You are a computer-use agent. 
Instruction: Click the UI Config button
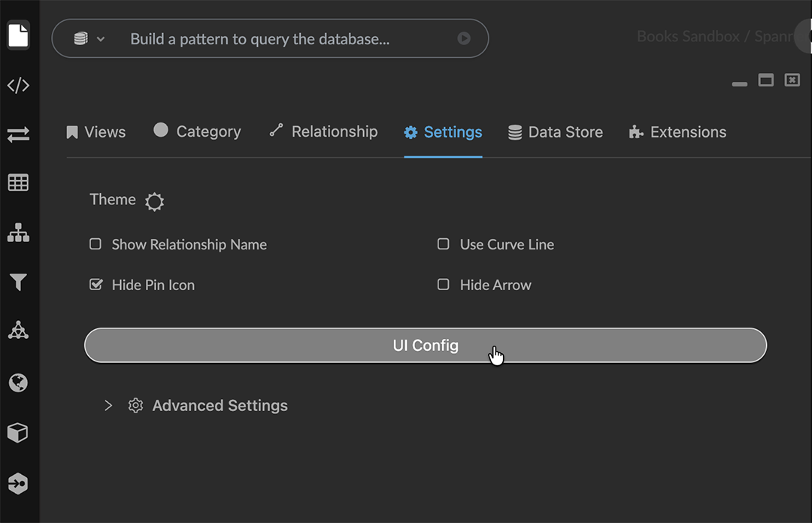click(x=426, y=346)
